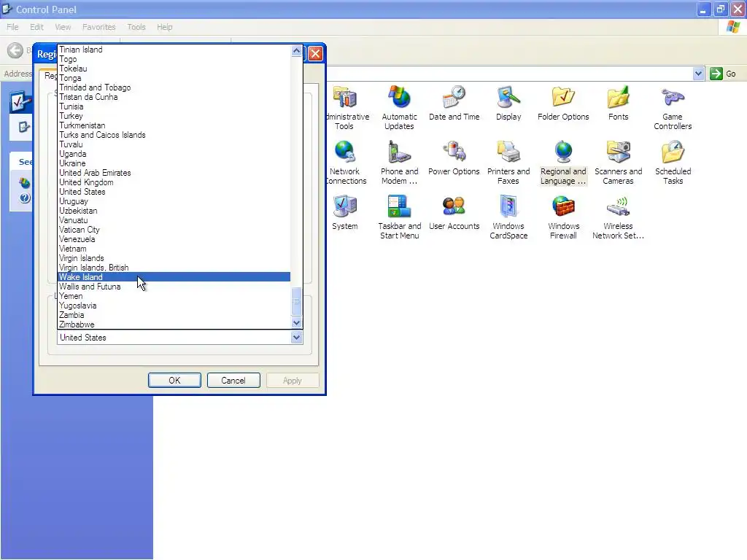This screenshot has height=560, width=747.
Task: Open Phone and Modem options icon
Action: click(399, 152)
